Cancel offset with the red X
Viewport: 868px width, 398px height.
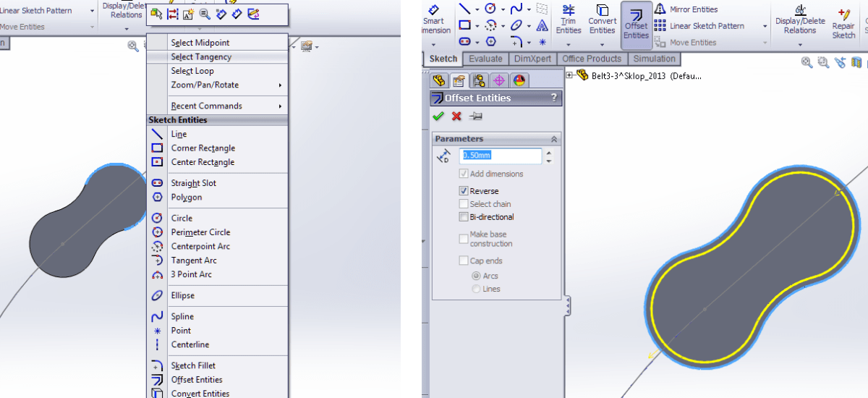click(456, 117)
